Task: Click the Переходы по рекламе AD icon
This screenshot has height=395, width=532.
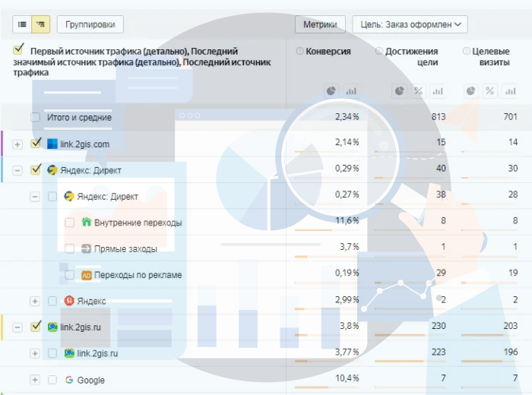Action: coord(87,275)
